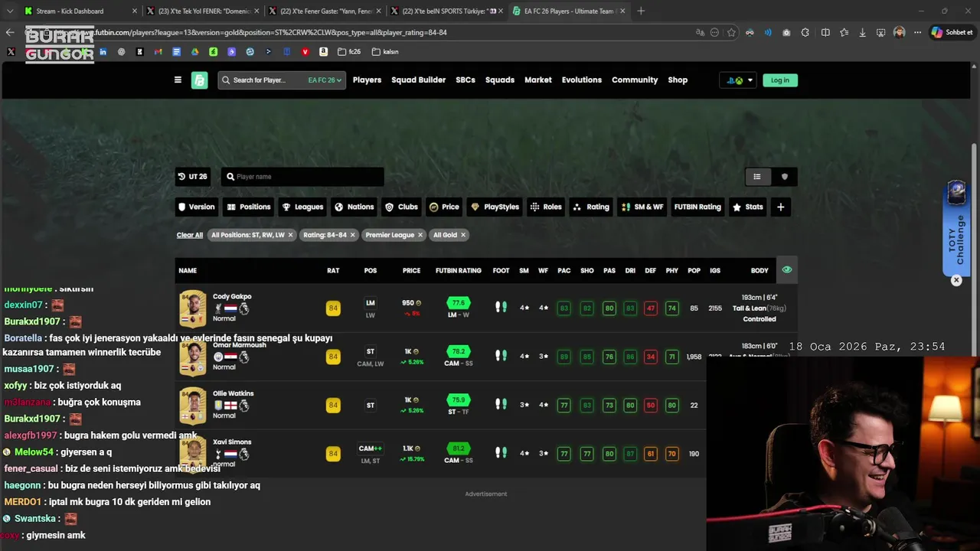This screenshot has height=551, width=980.
Task: Open platform selector dropdown near Log in
Action: (738, 80)
